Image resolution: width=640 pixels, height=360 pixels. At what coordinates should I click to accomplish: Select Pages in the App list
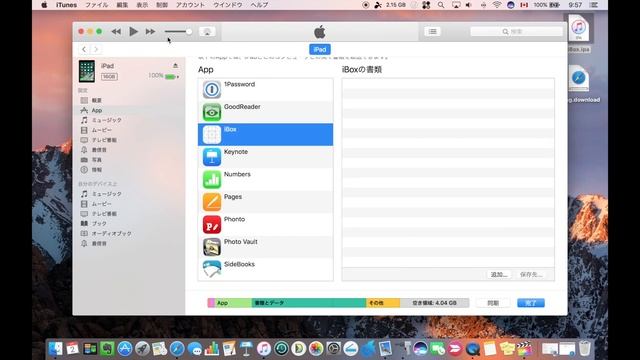click(265, 202)
